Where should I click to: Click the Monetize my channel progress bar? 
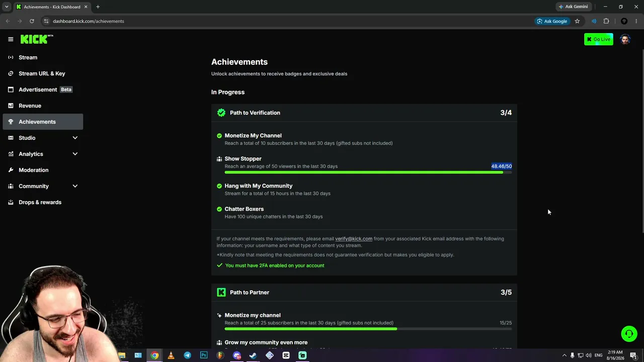368,329
